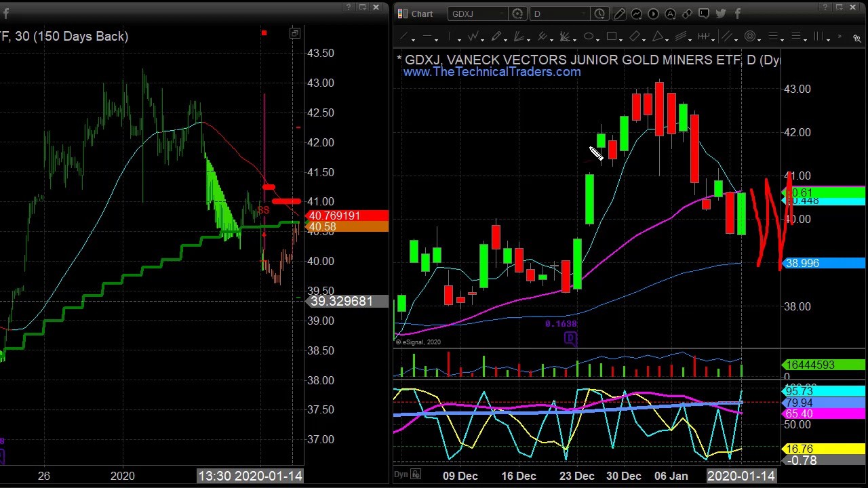Image resolution: width=868 pixels, height=488 pixels.
Task: Expand the GDXJ symbol dropdown arrow
Action: (x=502, y=14)
